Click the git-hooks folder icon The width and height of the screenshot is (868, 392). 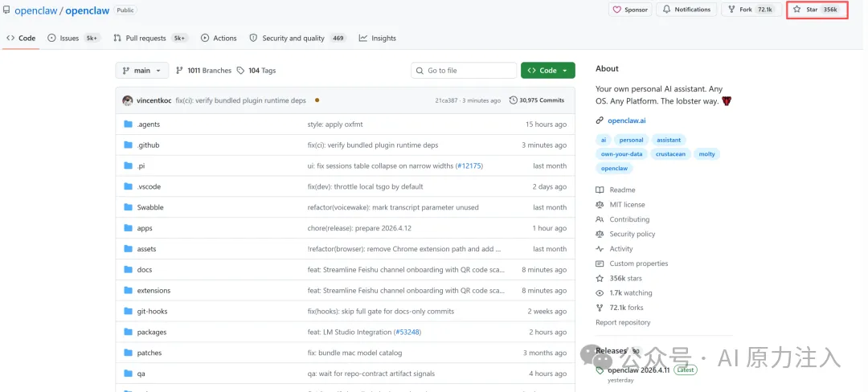pyautogui.click(x=129, y=311)
